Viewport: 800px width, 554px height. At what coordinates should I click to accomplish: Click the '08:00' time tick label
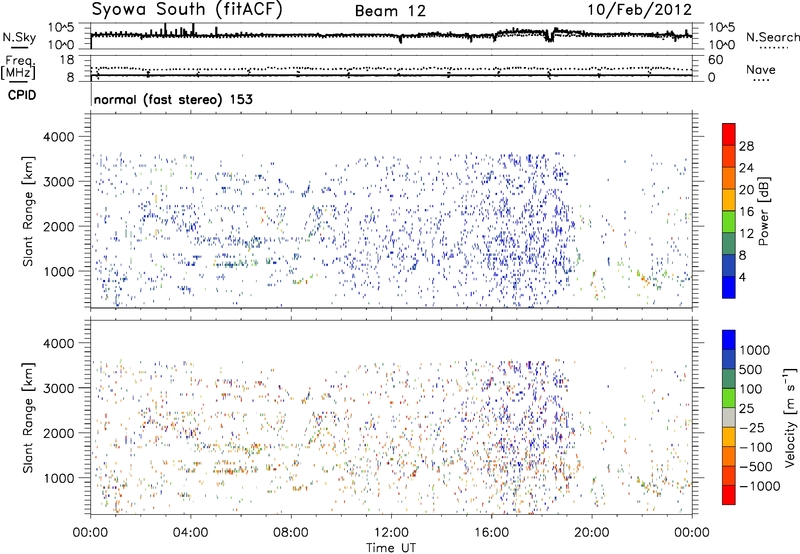tap(291, 533)
